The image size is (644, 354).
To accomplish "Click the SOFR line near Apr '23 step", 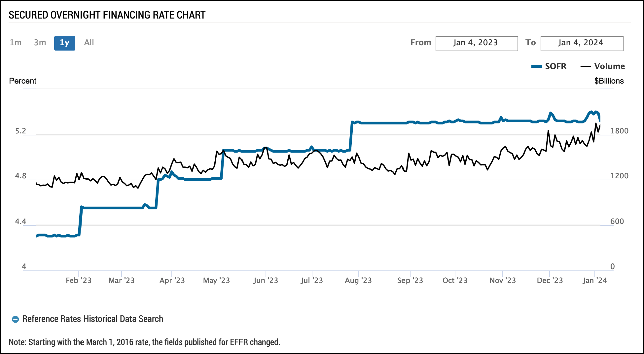I will coord(157,194).
